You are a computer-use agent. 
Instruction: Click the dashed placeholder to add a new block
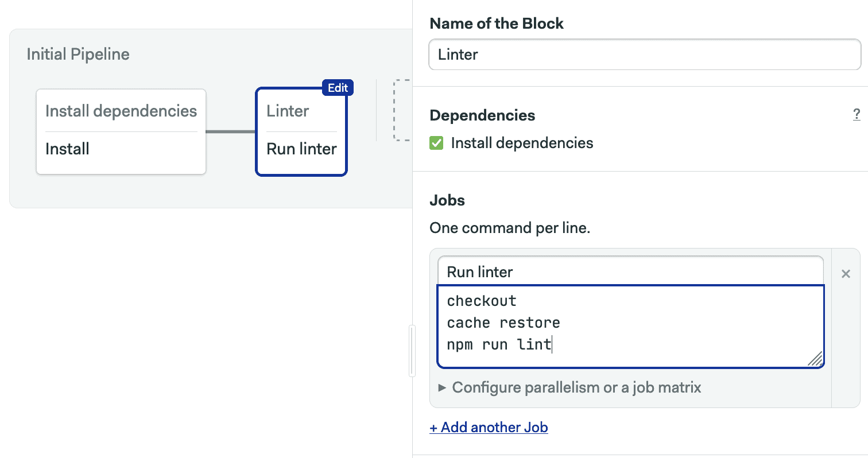coord(405,109)
